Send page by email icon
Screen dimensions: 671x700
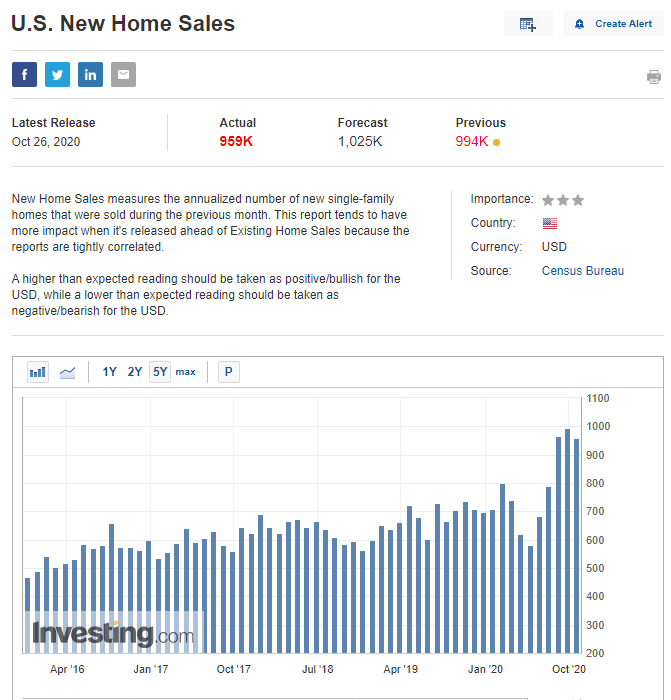[x=123, y=75]
